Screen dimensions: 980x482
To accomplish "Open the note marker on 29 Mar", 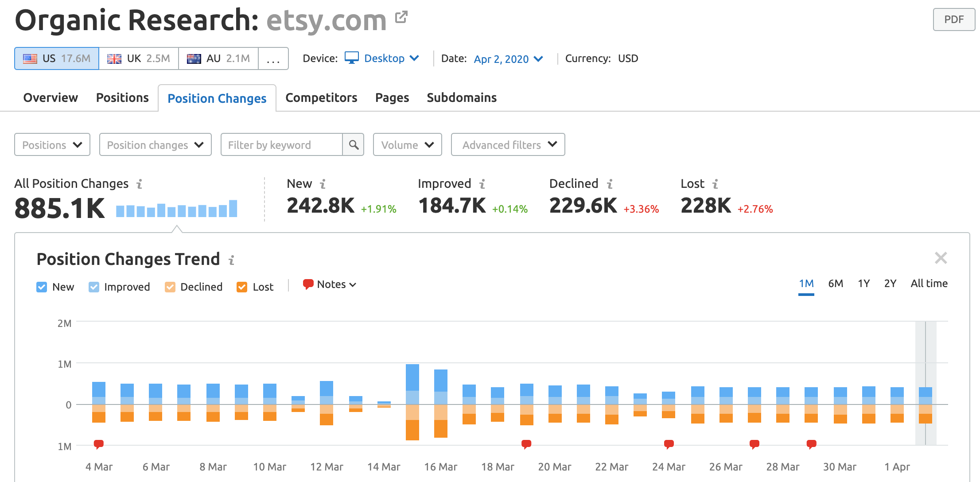I will [812, 444].
